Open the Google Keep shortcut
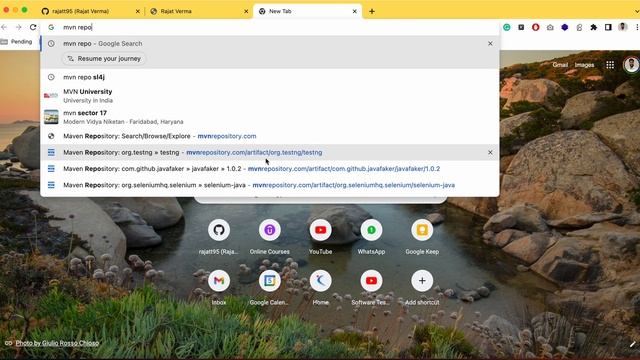640x360 pixels. (x=422, y=236)
